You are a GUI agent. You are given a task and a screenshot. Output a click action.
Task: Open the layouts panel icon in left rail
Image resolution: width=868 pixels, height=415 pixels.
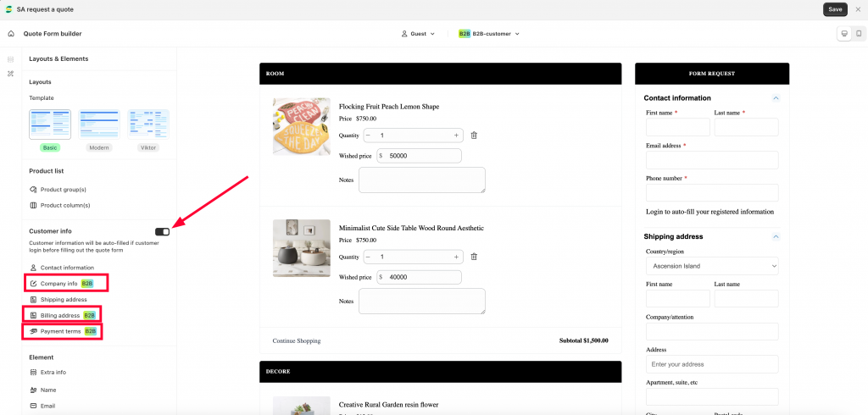pos(10,59)
